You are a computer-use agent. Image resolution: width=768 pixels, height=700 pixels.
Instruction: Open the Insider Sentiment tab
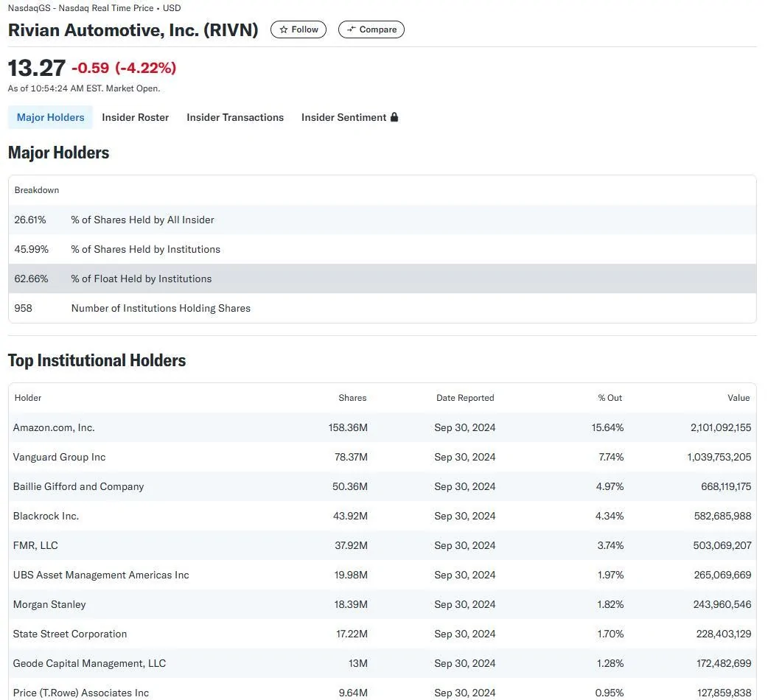click(349, 117)
